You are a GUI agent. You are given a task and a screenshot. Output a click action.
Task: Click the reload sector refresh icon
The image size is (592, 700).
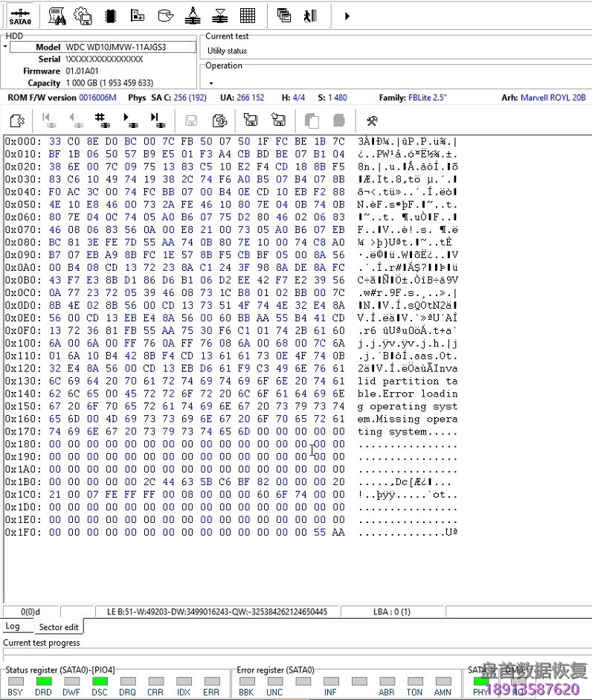click(219, 121)
